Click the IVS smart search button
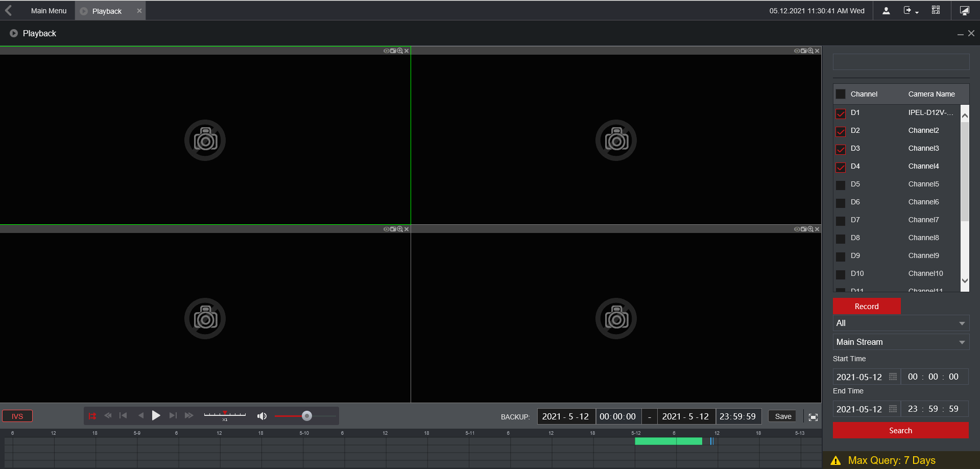The width and height of the screenshot is (980, 469). click(17, 416)
